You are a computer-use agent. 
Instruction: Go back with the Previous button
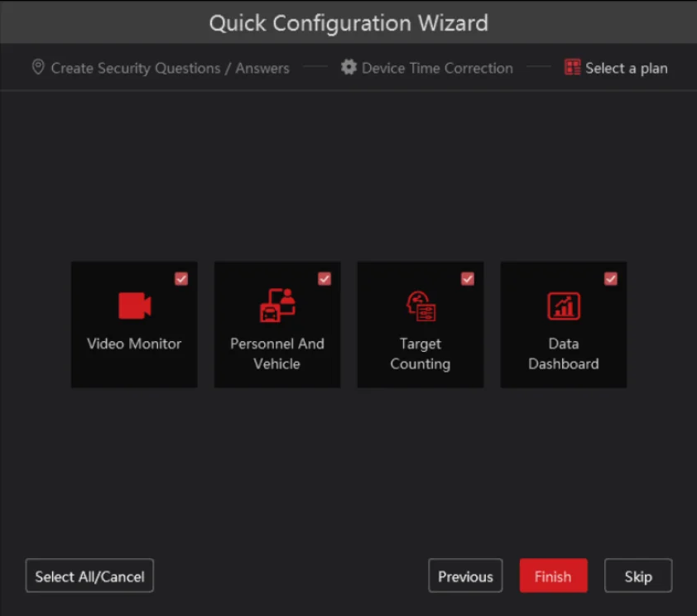click(x=465, y=575)
